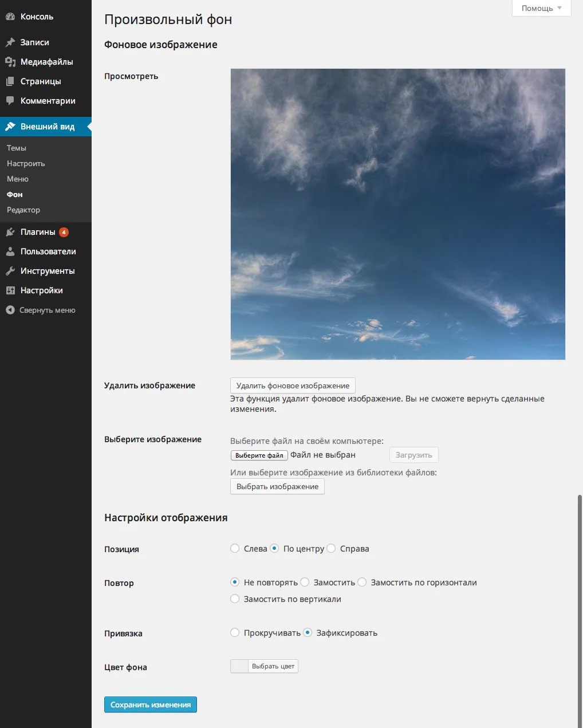583x728 pixels.
Task: Select the Зафиксировать attachment option
Action: click(x=308, y=632)
